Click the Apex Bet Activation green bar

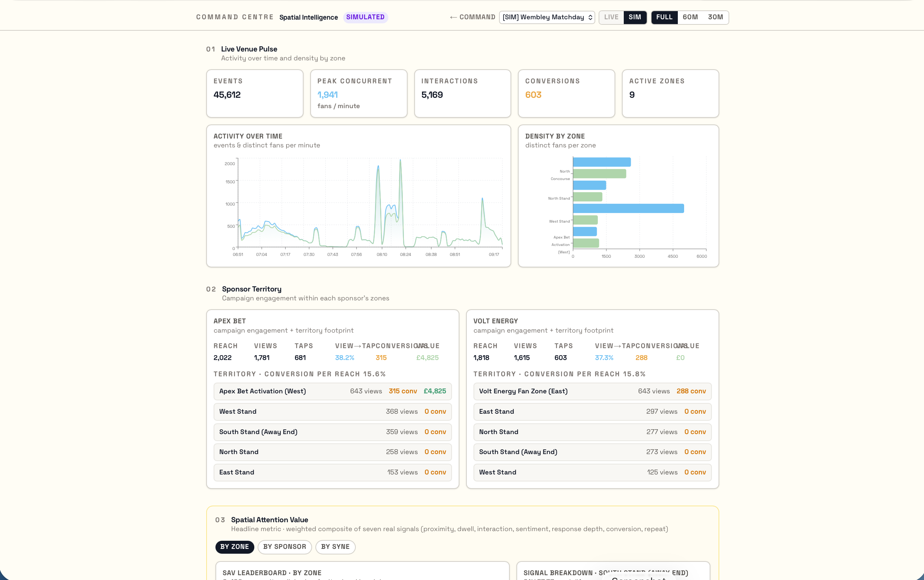586,243
